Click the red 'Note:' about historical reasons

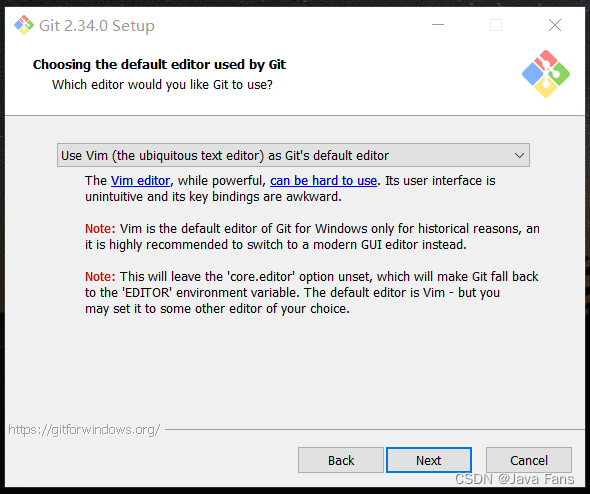point(100,228)
